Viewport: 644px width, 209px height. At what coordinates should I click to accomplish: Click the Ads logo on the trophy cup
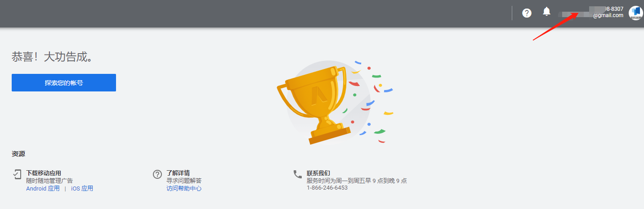319,95
